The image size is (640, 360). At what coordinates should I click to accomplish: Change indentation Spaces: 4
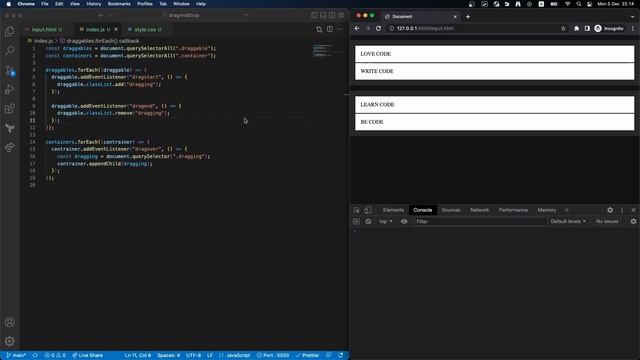coord(169,356)
